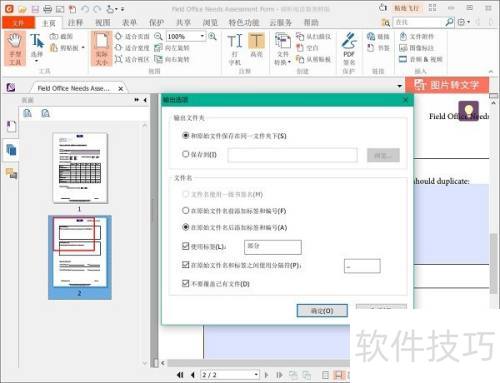Screen dimensions: 500x383
Task: Create PDF from clipboard (从剪贴板)
Action: pos(314,59)
